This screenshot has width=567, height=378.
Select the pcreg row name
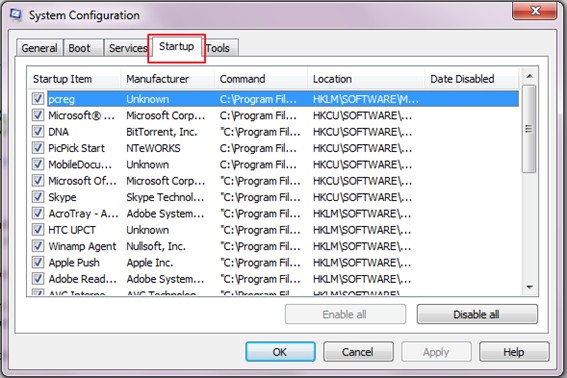pyautogui.click(x=61, y=99)
